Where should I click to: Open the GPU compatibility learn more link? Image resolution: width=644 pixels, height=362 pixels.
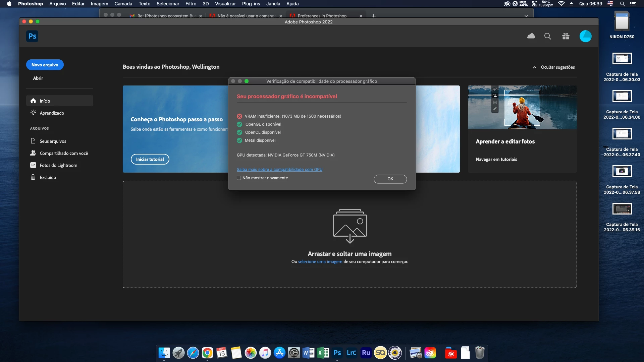279,170
